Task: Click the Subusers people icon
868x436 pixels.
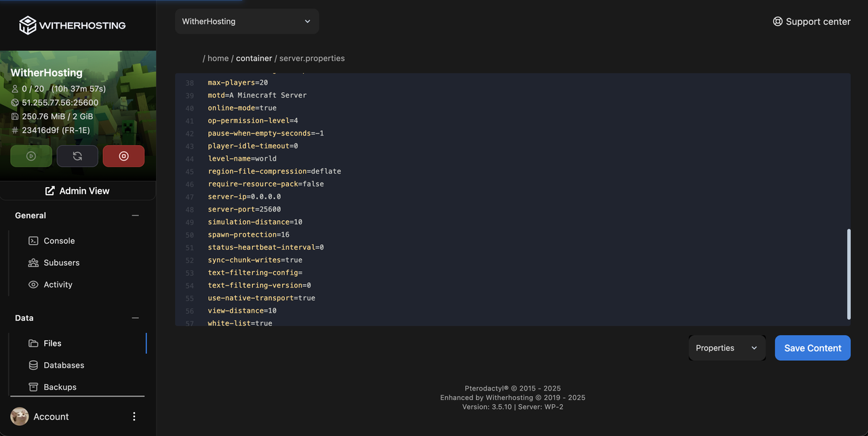Action: click(33, 262)
